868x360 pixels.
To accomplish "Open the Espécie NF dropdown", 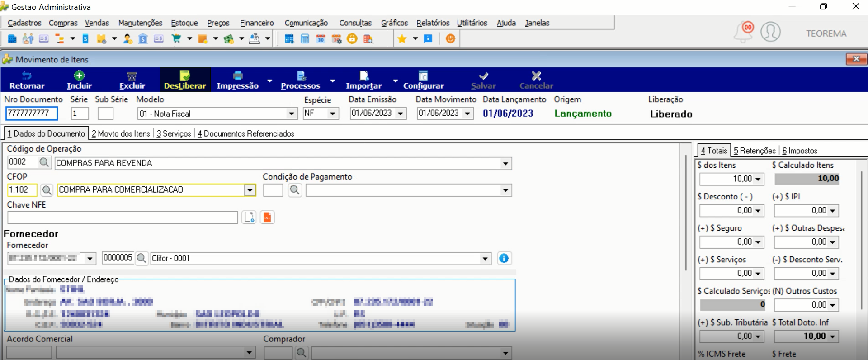I will coord(333,114).
